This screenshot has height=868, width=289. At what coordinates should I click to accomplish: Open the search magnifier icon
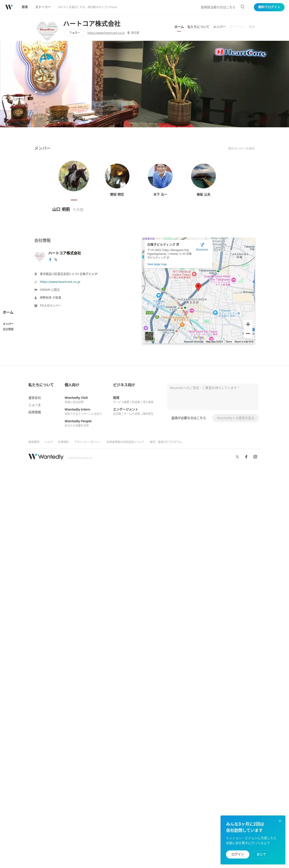(242, 7)
